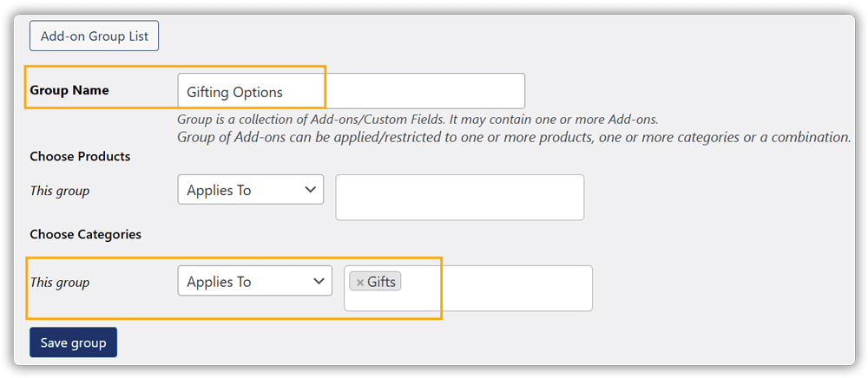Click the chevron on categories Applies To dropdown

click(319, 281)
